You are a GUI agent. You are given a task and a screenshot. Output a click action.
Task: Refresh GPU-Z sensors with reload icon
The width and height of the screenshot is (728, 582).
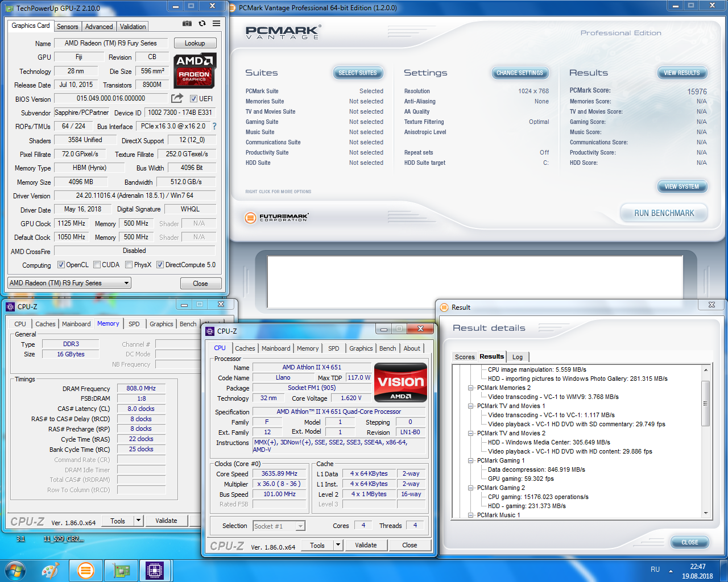[202, 23]
